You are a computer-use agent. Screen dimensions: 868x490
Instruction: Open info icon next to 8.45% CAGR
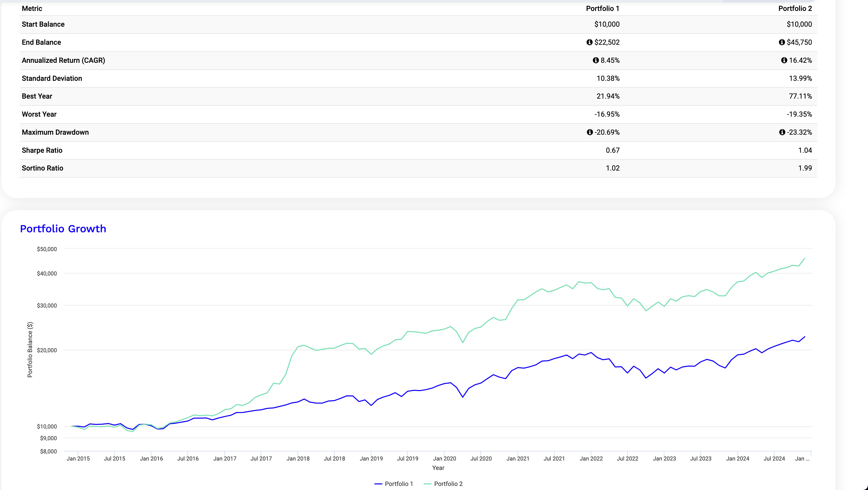pyautogui.click(x=596, y=60)
